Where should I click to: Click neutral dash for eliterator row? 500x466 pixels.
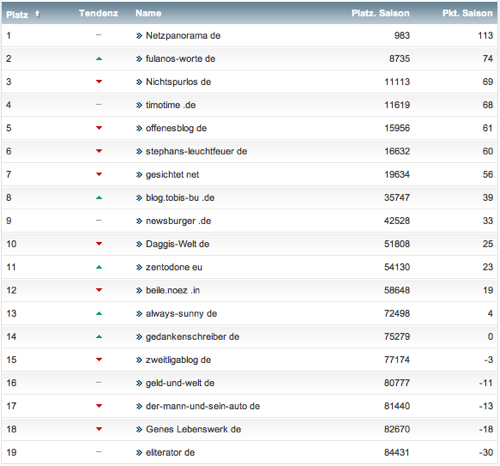coord(98,452)
